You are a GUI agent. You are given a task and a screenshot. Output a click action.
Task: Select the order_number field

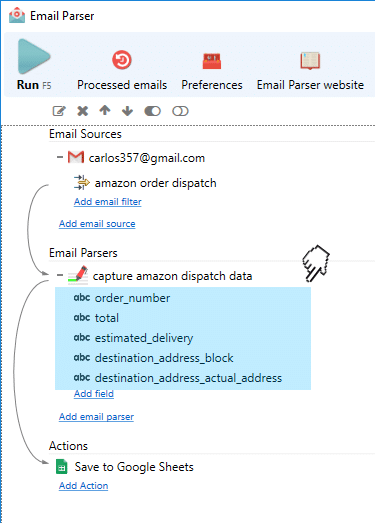pyautogui.click(x=132, y=298)
